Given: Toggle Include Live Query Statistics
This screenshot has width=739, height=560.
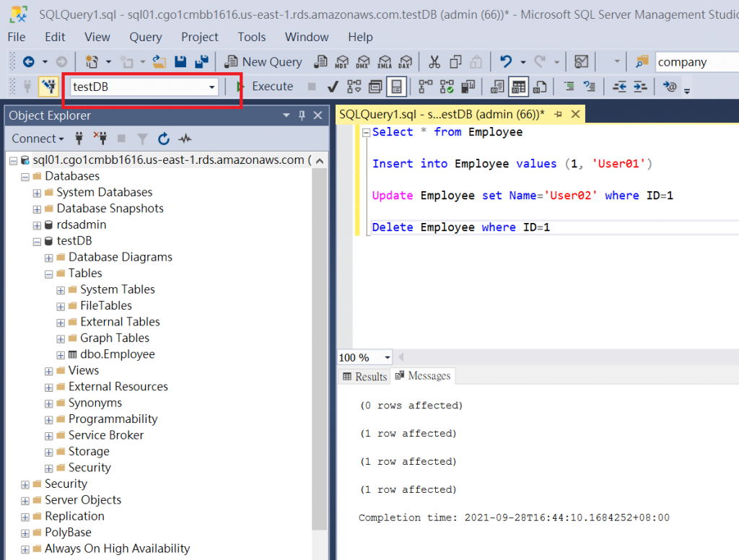Looking at the screenshot, I should click(447, 87).
